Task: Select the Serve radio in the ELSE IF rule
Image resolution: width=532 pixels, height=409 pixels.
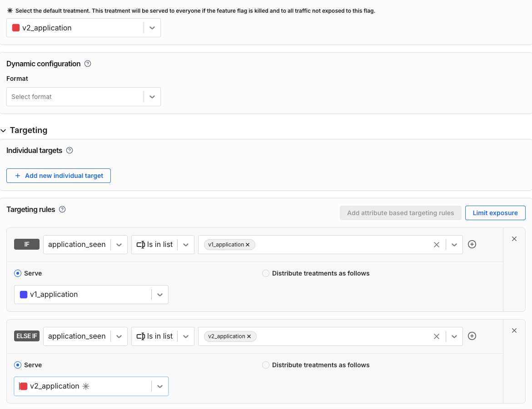Action: click(x=17, y=365)
